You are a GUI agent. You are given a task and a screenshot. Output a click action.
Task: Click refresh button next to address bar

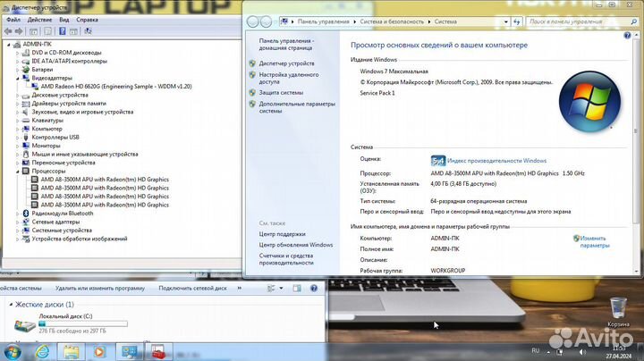click(x=517, y=21)
